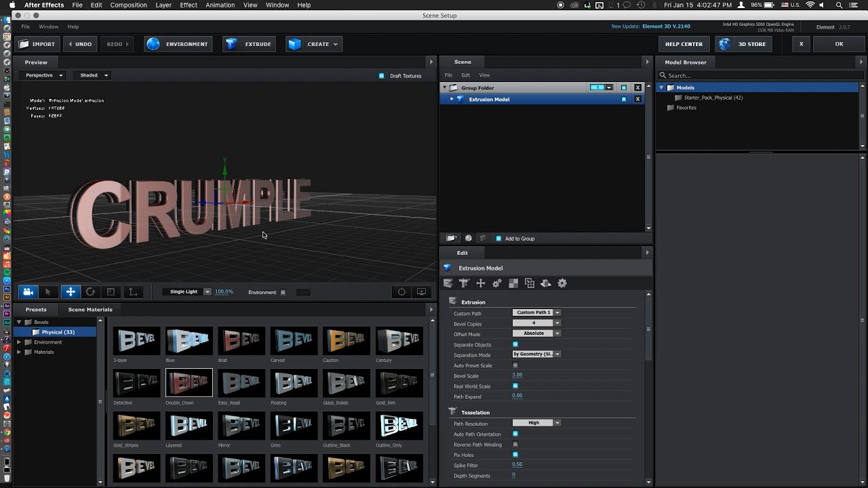The height and width of the screenshot is (488, 868).
Task: Expand the Environment presets folder
Action: click(19, 342)
